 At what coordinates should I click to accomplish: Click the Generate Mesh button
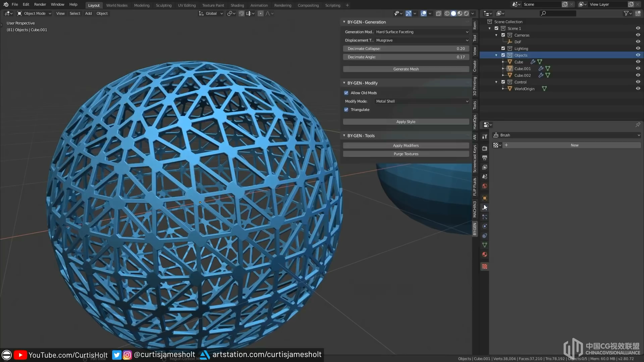[x=406, y=69]
